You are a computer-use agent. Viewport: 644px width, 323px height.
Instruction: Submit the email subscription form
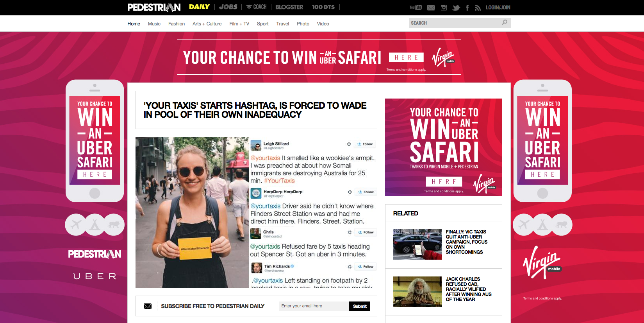pyautogui.click(x=360, y=306)
